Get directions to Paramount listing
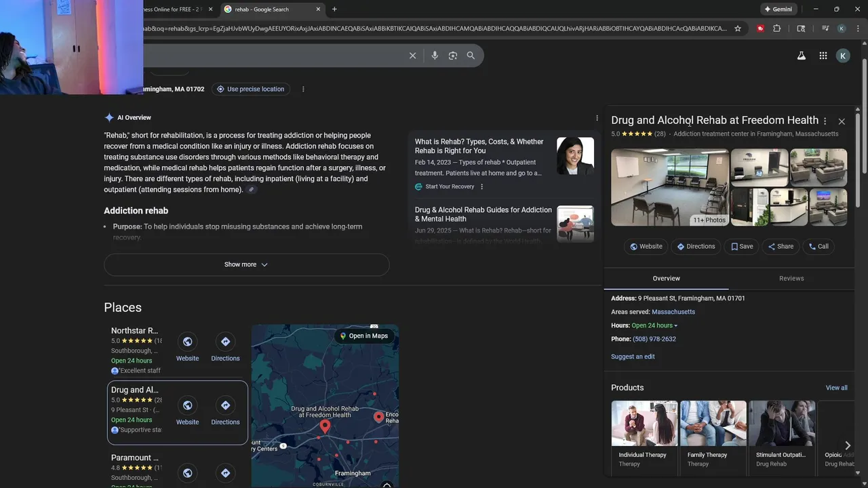868x488 pixels. pyautogui.click(x=225, y=473)
